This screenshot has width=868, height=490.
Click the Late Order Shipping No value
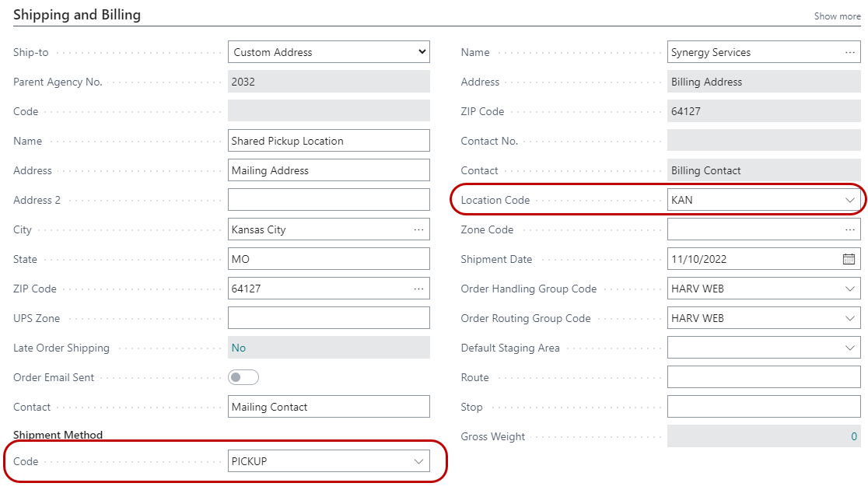[x=239, y=348]
